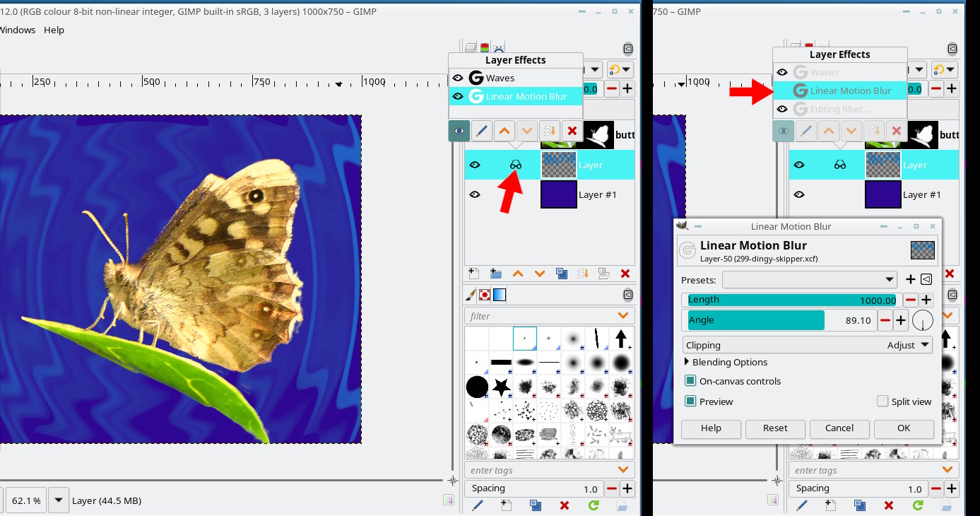Open brush filter dropdown arrow, left window

click(623, 316)
